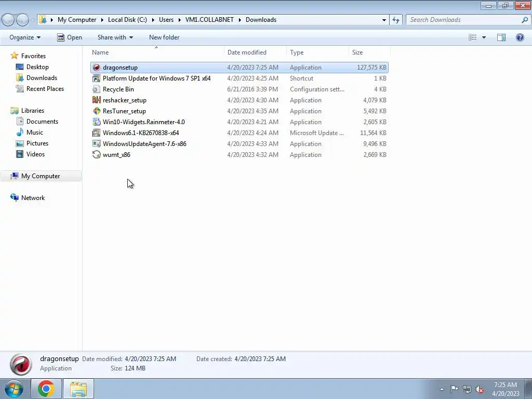Show hidden system tray icons
Viewport: 532px width, 399px height.
coord(442,389)
